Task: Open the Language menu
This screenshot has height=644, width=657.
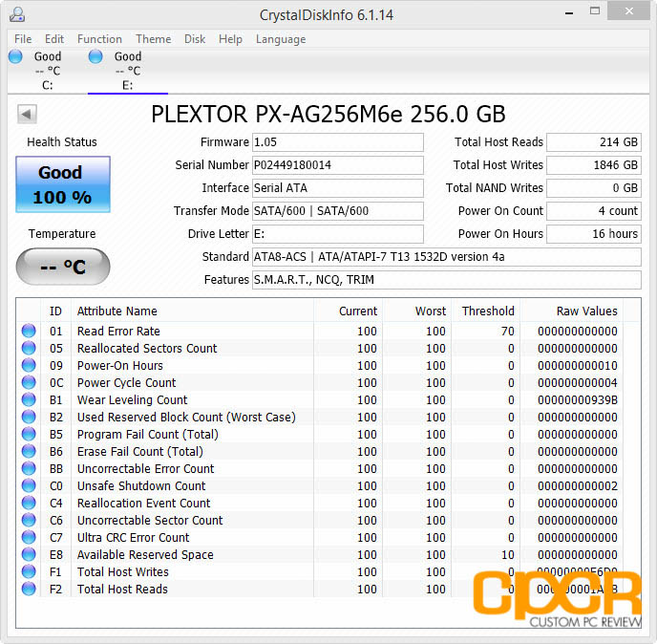Action: point(281,39)
